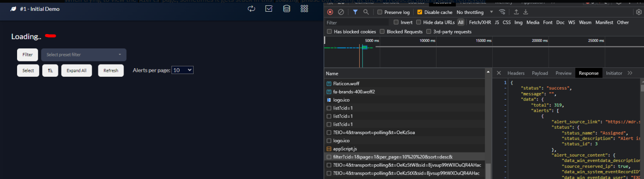This screenshot has width=644, height=179.
Task: Uncheck Disable cache
Action: [419, 12]
